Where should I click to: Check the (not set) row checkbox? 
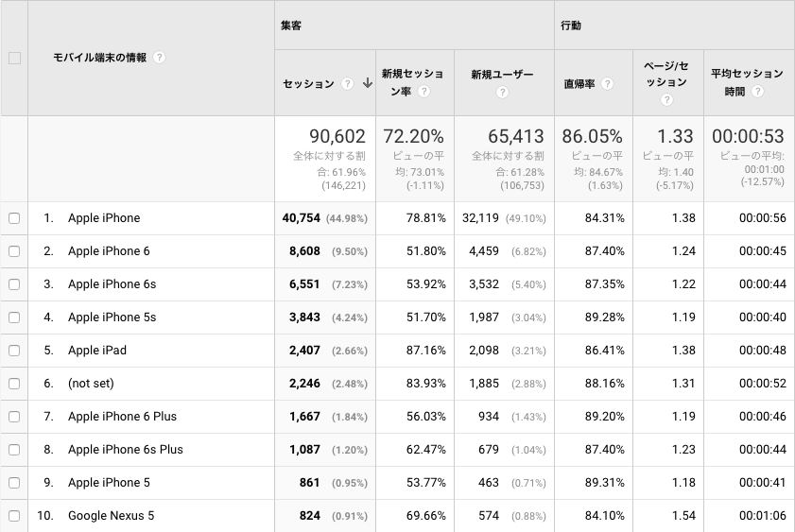[14, 384]
